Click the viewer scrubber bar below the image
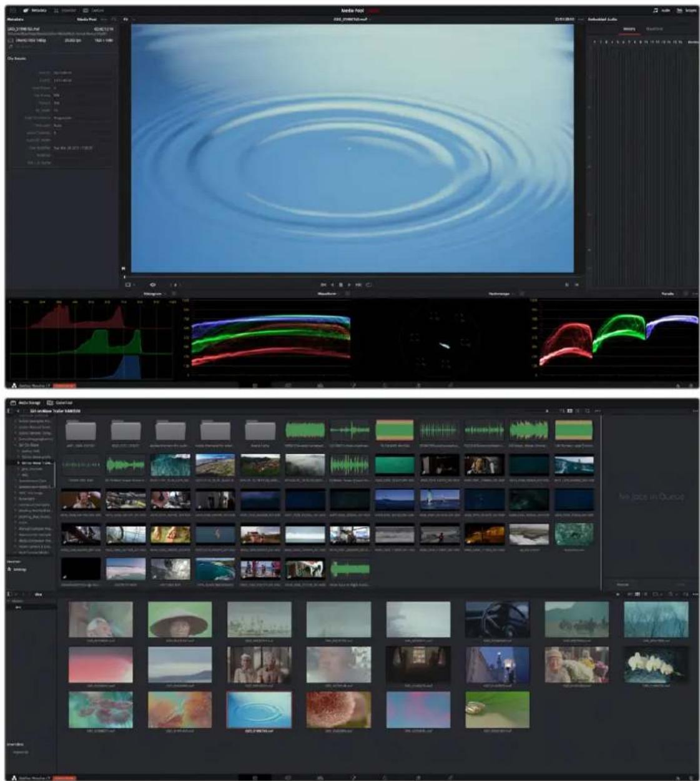 [353, 277]
